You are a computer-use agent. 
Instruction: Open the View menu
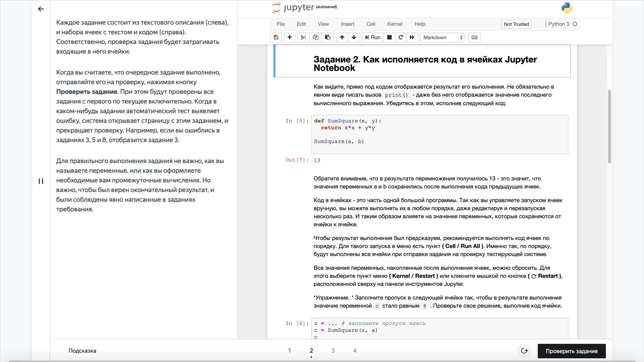coord(323,24)
